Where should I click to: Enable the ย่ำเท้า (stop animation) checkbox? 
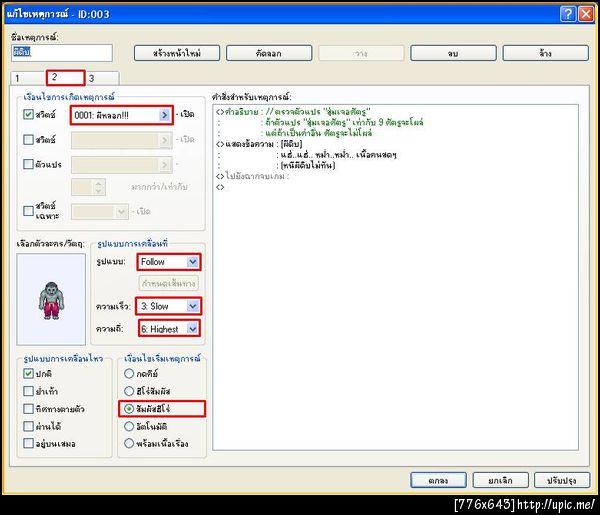[28, 391]
